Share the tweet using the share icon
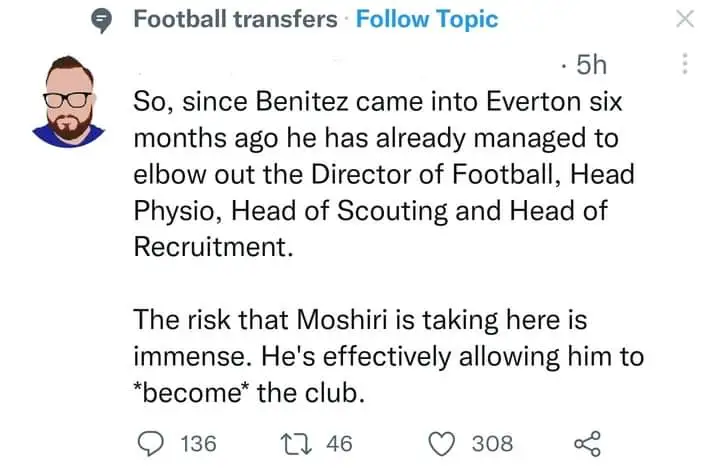Screen dimensions: 720x471 point(586,443)
